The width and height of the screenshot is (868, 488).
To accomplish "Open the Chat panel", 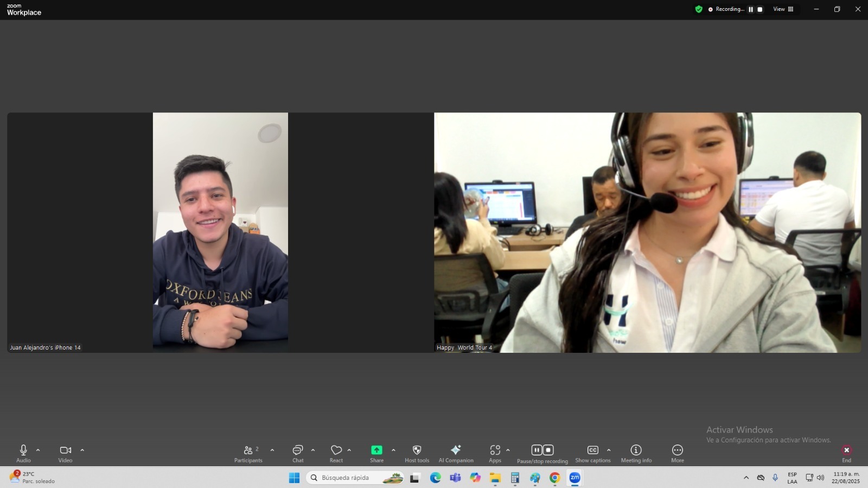I will coord(298,453).
